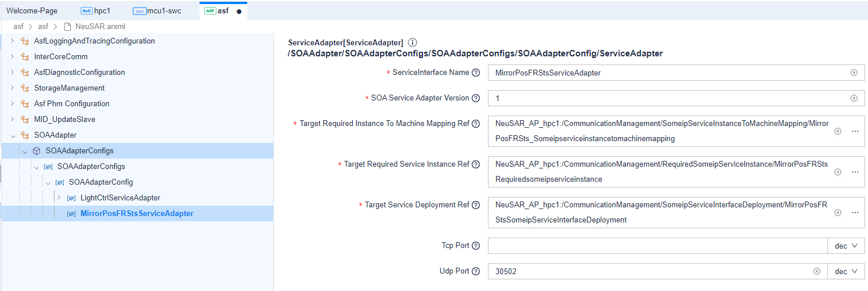Click NeuSAR.arxml in the breadcrumb
Screen dimensions: 868x291
(x=100, y=26)
